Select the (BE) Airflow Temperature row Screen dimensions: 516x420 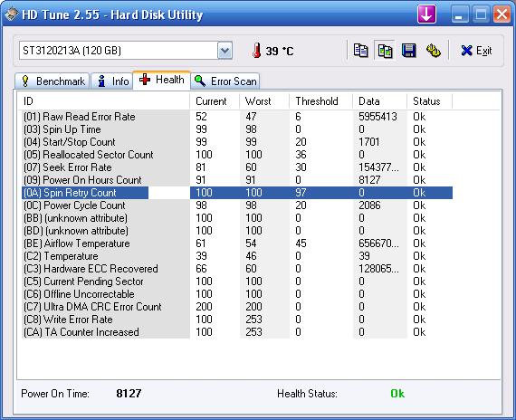click(237, 243)
